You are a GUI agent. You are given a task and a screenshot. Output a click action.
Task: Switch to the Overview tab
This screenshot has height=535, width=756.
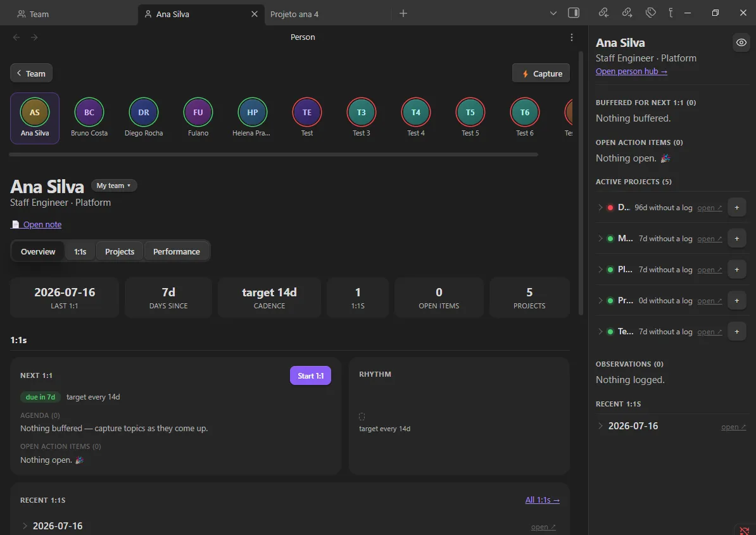[x=37, y=251]
